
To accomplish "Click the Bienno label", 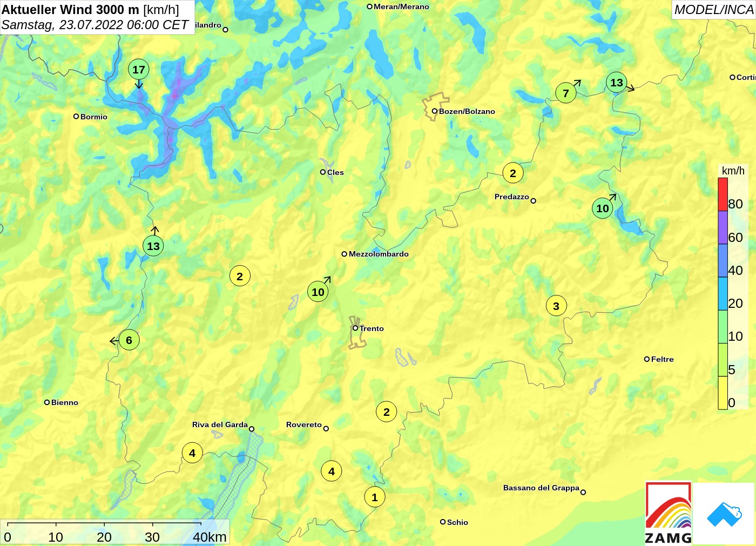I will coord(65,402).
